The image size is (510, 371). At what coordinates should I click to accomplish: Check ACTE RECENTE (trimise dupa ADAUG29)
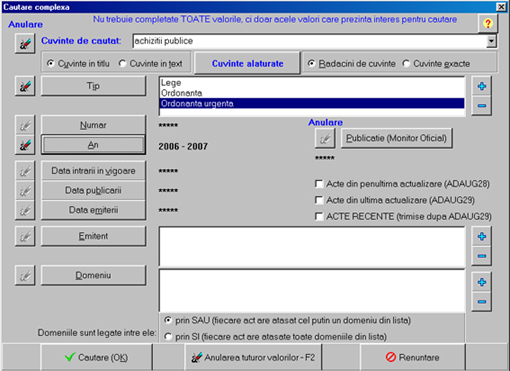pyautogui.click(x=403, y=216)
